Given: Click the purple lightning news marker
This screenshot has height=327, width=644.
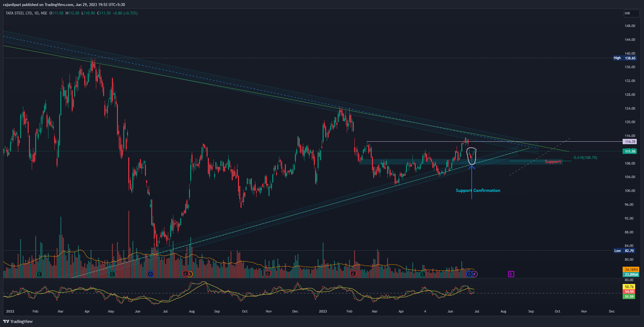Looking at the screenshot, I should click(475, 274).
